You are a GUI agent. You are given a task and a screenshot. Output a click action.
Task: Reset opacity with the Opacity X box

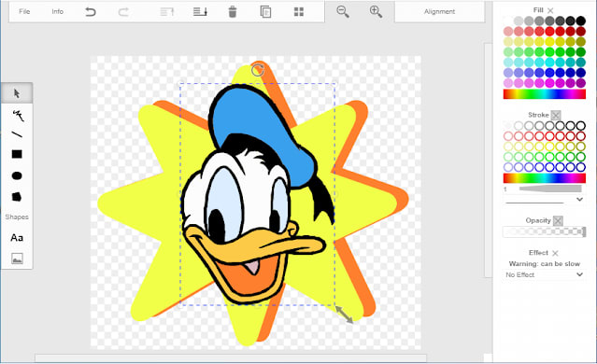coord(558,220)
